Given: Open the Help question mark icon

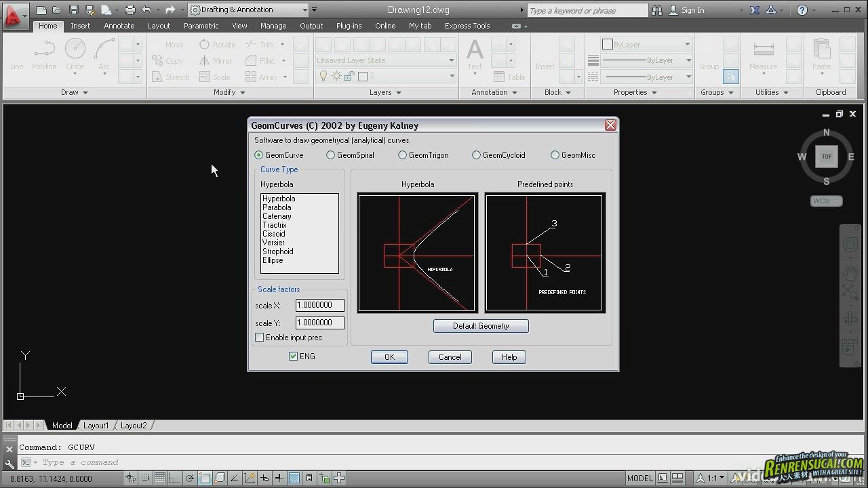Looking at the screenshot, I should [x=802, y=10].
